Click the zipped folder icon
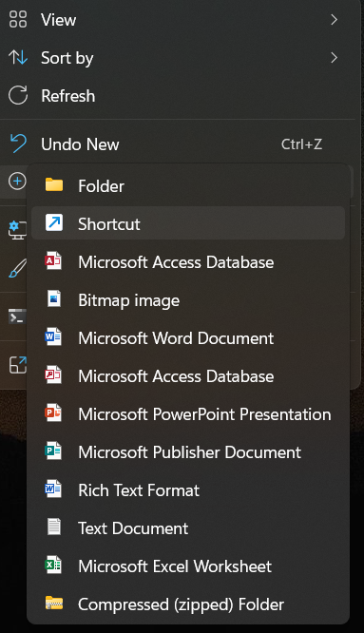 (53, 604)
